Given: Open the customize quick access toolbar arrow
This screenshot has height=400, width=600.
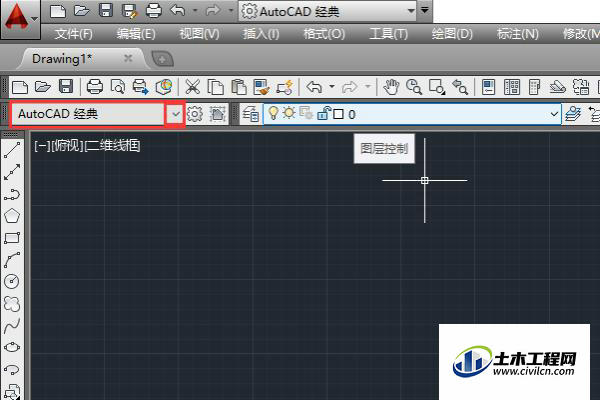Looking at the screenshot, I should (425, 10).
